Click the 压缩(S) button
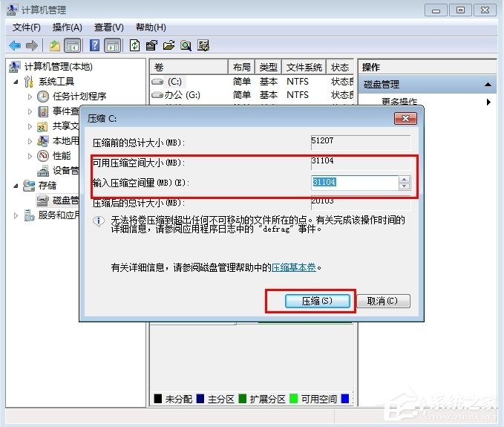Image resolution: width=504 pixels, height=427 pixels. pos(317,301)
